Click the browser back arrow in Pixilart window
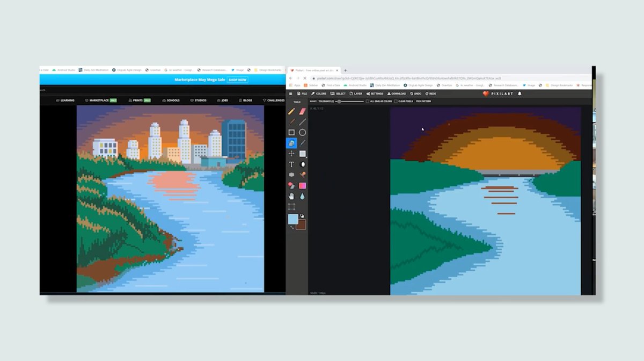 click(290, 78)
